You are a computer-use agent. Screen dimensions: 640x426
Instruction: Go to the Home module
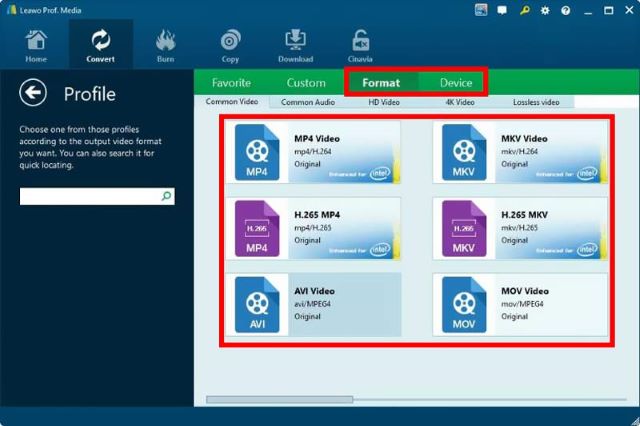click(x=36, y=46)
